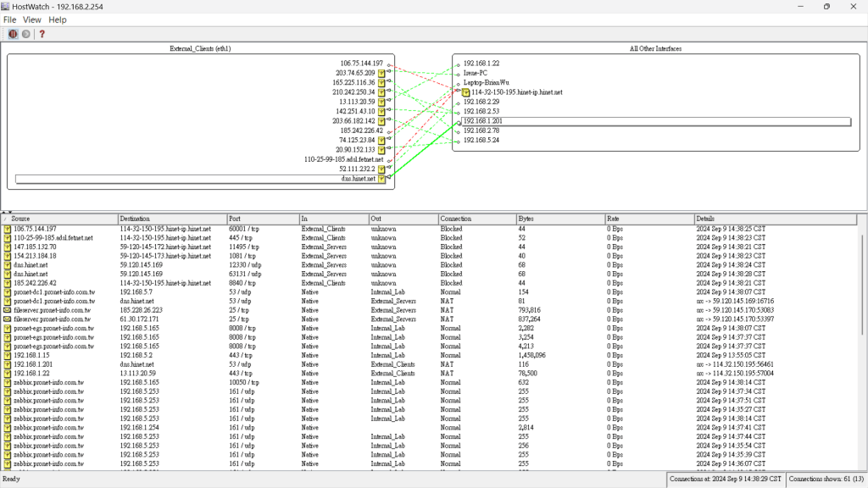Click the row icon for source 154.213.184.18
This screenshot has width=868, height=488.
point(7,256)
